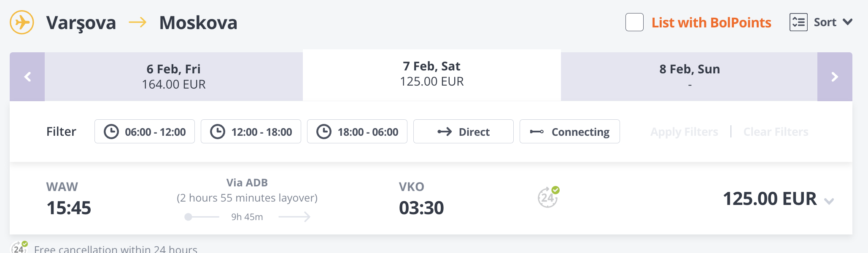Click the sort list icon
Screen dimensions: 868x253
click(798, 22)
